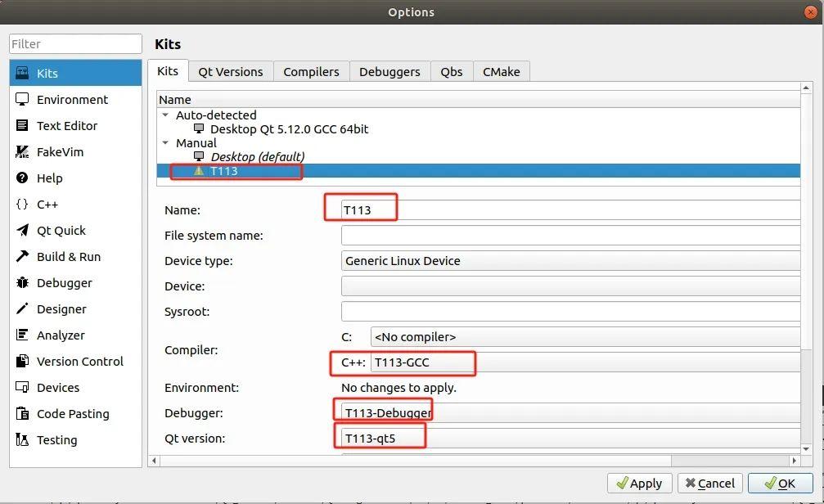Open the Analyzer settings icon
824x504 pixels.
[22, 335]
